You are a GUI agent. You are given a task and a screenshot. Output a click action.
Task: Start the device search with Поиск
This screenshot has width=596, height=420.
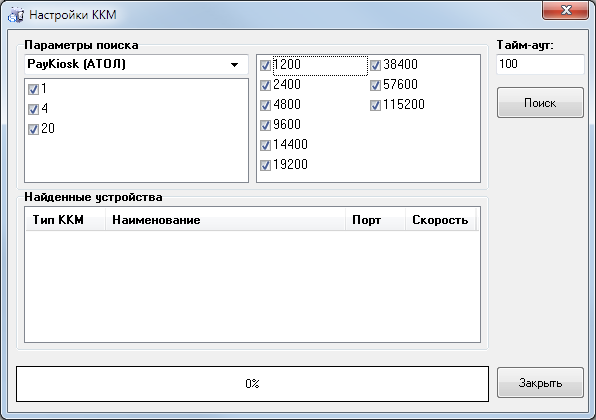pos(540,103)
